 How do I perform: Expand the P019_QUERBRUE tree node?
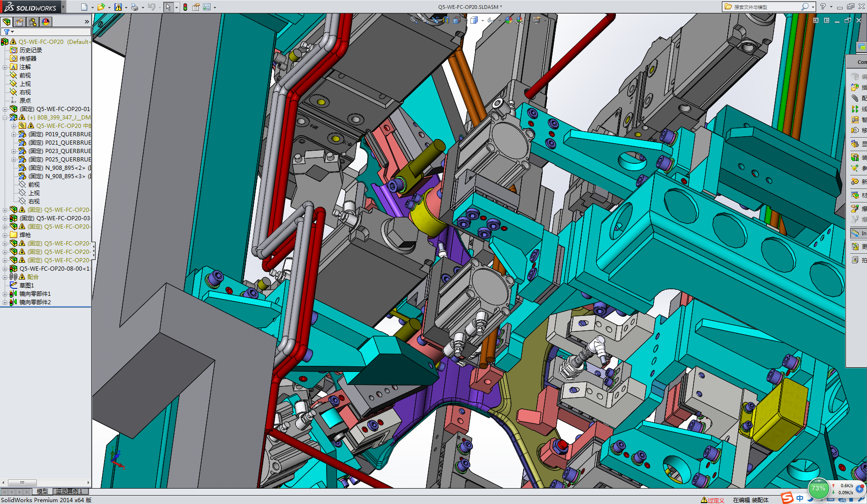click(14, 134)
